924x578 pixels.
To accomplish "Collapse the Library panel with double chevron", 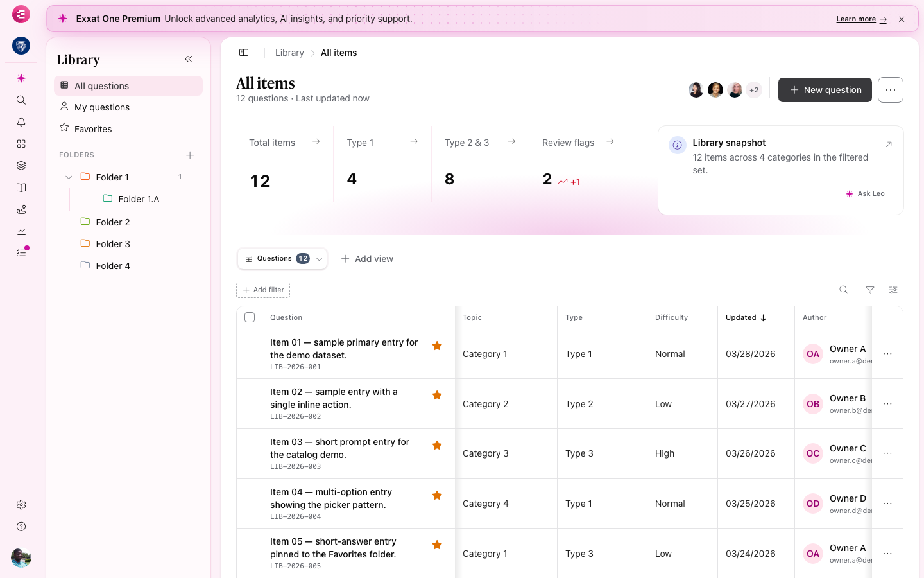I will (189, 59).
